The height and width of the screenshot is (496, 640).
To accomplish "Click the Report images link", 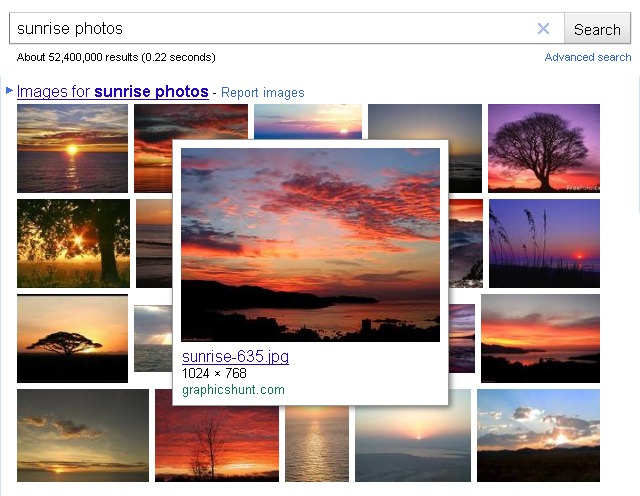I will 262,93.
